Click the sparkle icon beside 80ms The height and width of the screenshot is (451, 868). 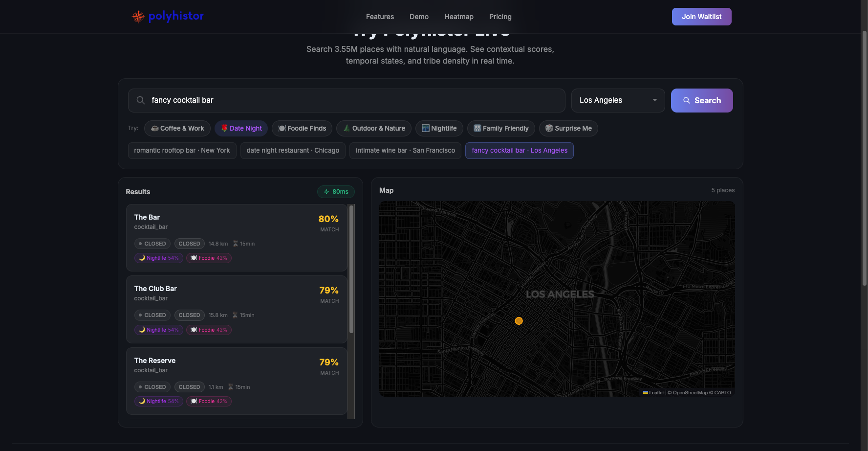pyautogui.click(x=326, y=192)
